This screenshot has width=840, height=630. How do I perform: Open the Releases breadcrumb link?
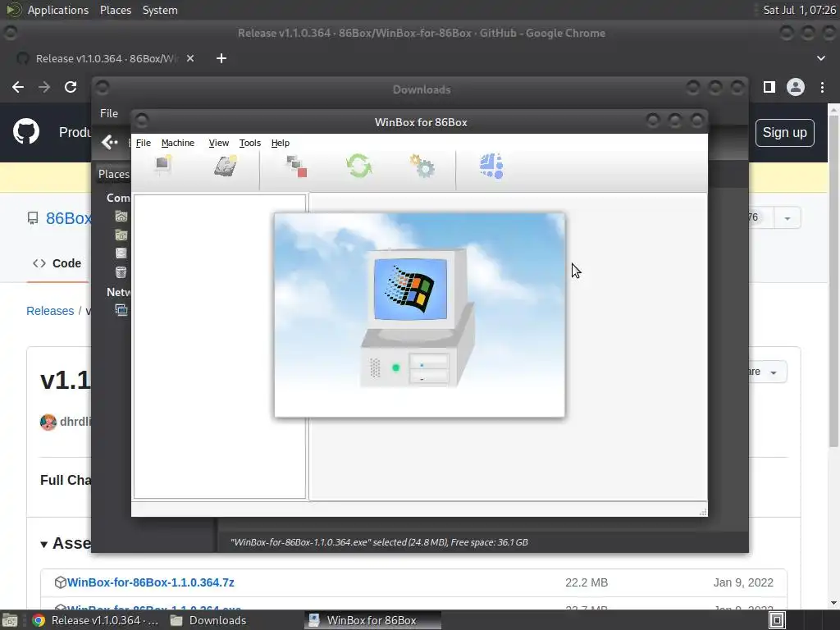[x=50, y=311]
